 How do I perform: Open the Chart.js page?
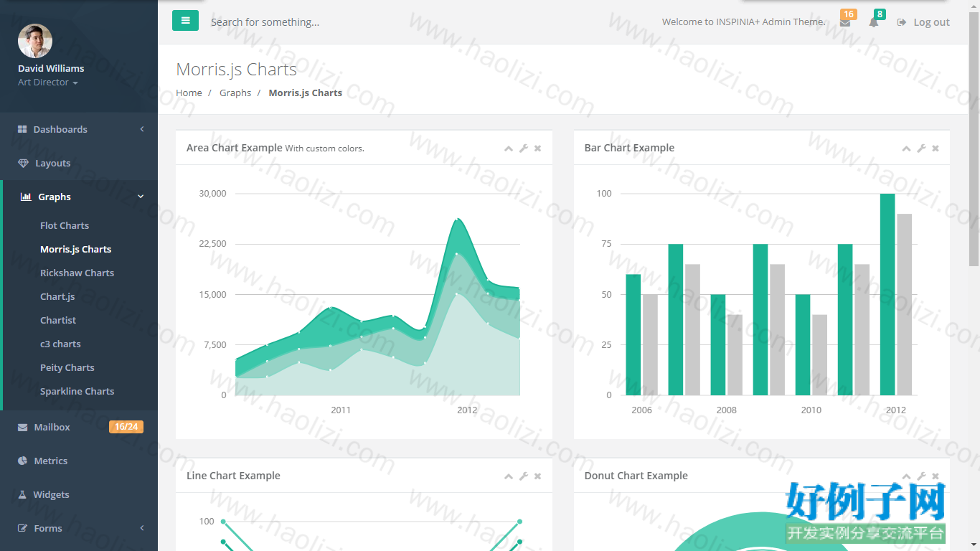point(57,296)
